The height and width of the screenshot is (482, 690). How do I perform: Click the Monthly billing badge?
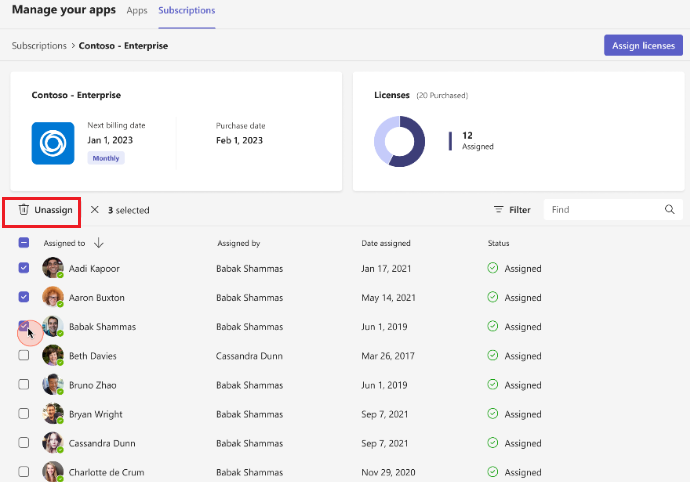(106, 158)
